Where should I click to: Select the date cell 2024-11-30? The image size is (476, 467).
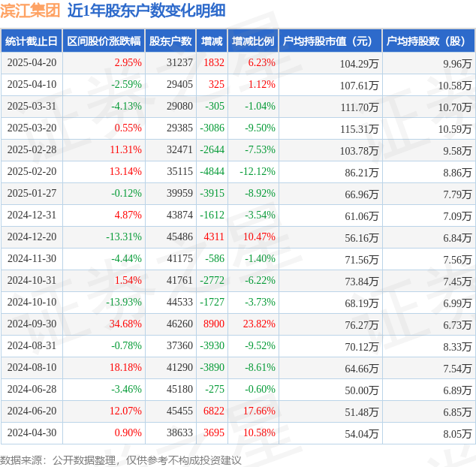click(x=32, y=259)
